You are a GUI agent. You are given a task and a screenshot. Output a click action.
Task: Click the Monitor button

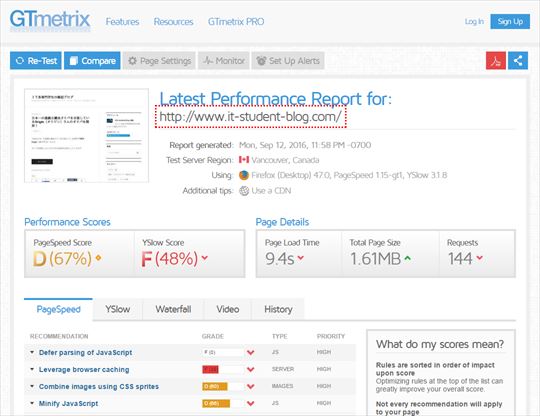[224, 61]
